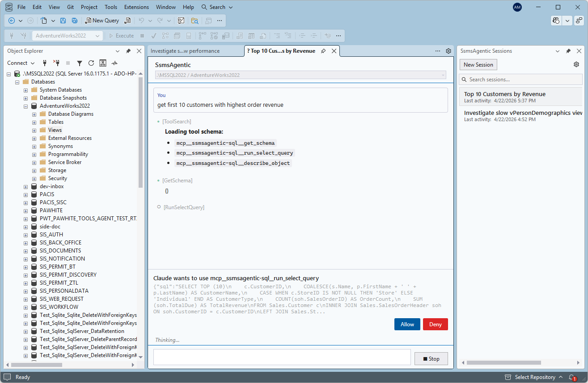Pin the SsmsAgentic Sessions panel

point(568,51)
